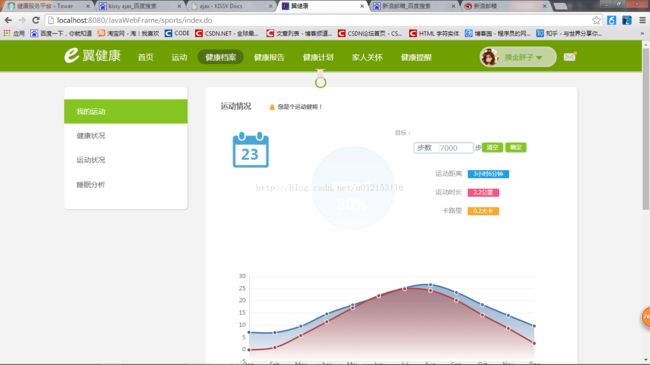Click the user avatar picture in header
This screenshot has height=365, width=650.
[x=489, y=57]
